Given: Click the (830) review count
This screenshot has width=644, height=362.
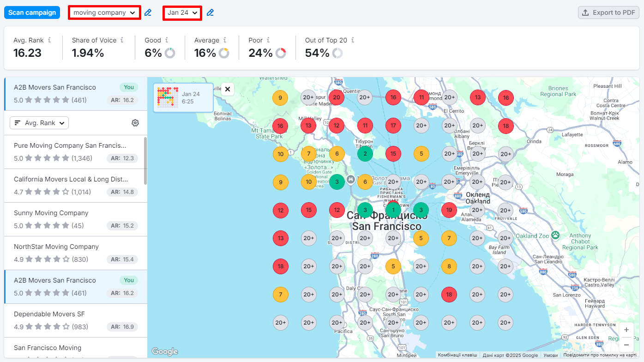Looking at the screenshot, I should (x=80, y=259).
